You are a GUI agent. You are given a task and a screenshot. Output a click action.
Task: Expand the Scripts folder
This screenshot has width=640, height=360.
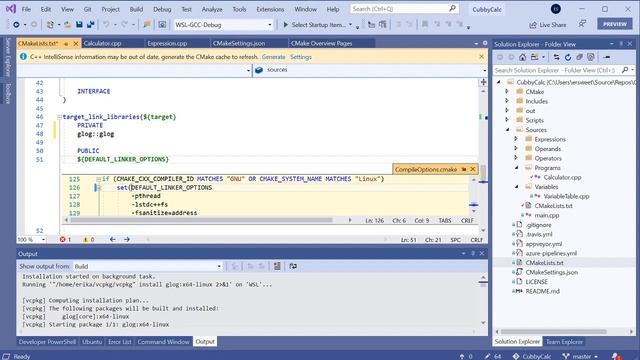point(507,120)
